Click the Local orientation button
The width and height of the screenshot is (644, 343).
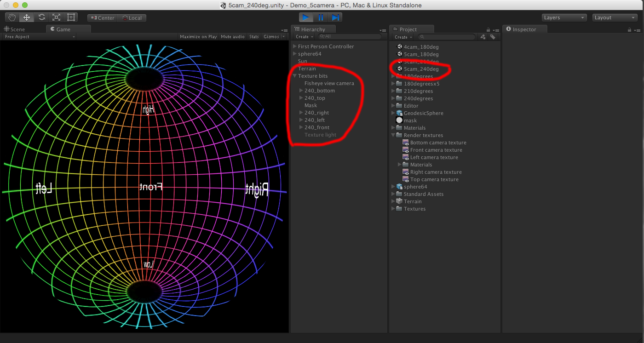pyautogui.click(x=132, y=18)
